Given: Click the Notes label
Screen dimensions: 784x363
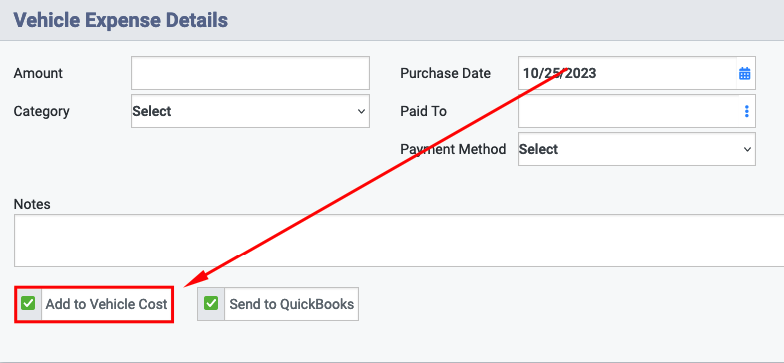Looking at the screenshot, I should (32, 204).
